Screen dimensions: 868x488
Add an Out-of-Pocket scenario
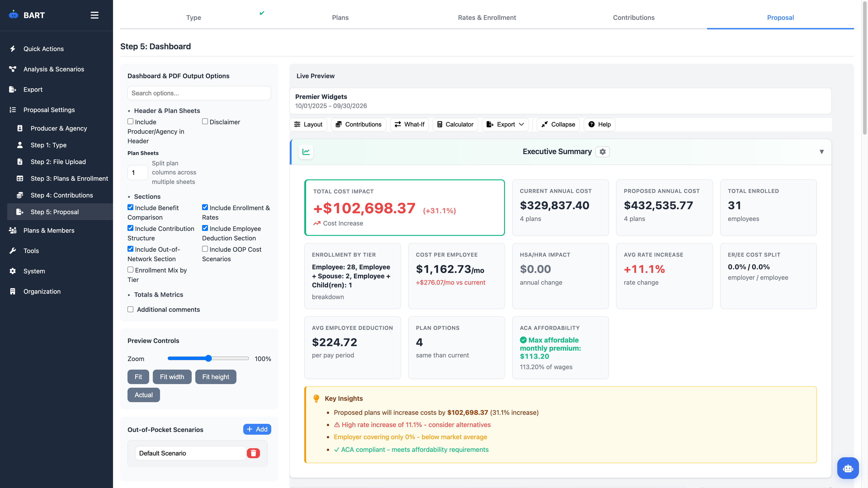click(x=257, y=429)
